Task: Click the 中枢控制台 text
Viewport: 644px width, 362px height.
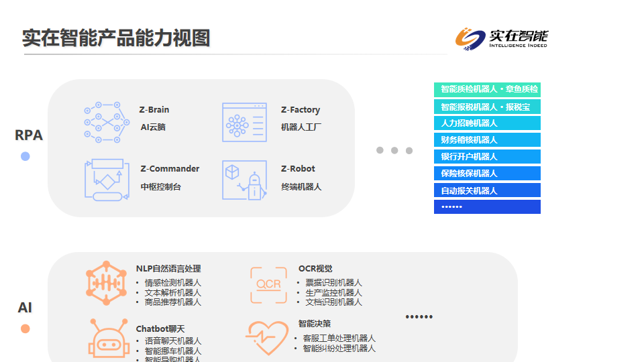Action: [160, 187]
